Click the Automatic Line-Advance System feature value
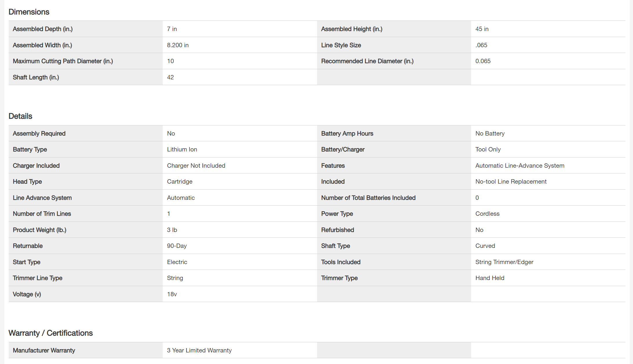The height and width of the screenshot is (364, 633). coord(519,166)
